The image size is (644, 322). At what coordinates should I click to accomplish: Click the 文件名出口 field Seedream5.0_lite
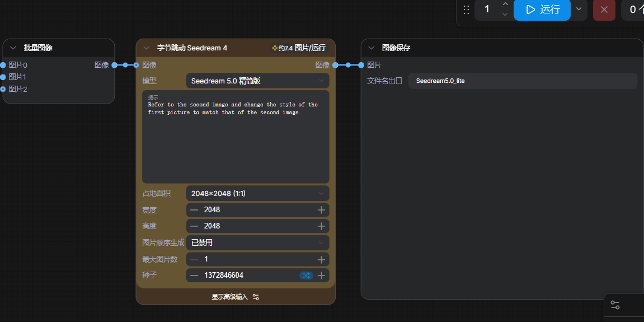coord(523,81)
